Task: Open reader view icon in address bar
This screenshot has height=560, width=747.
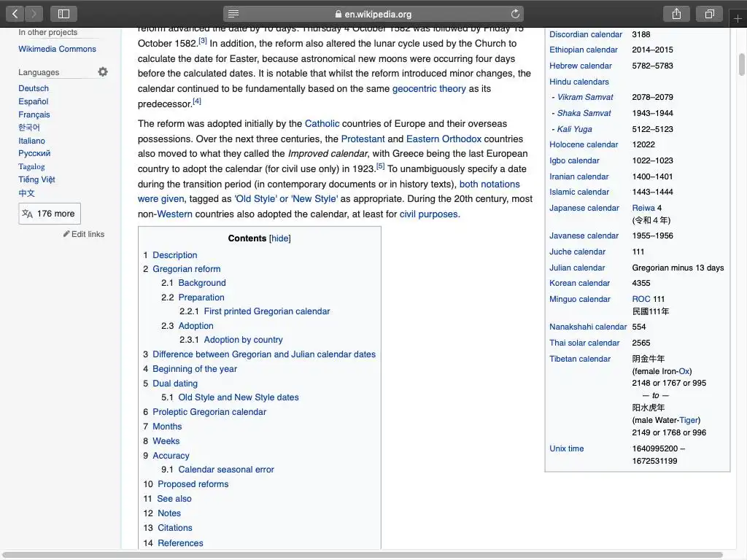Action: click(x=233, y=14)
